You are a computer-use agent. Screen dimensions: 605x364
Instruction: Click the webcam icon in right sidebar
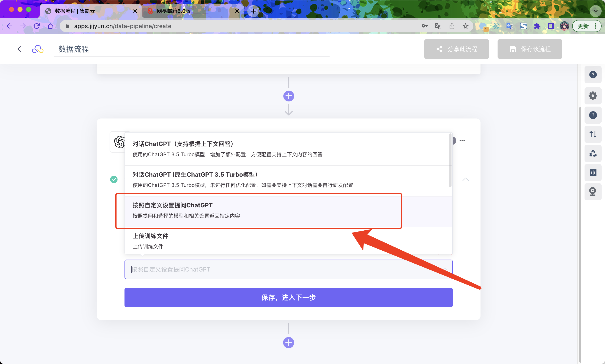tap(593, 192)
